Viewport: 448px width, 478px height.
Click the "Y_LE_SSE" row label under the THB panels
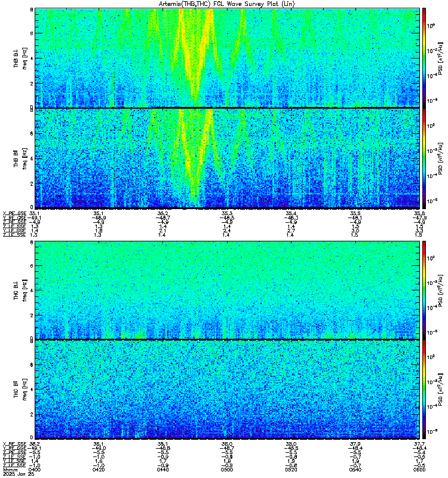(14, 231)
